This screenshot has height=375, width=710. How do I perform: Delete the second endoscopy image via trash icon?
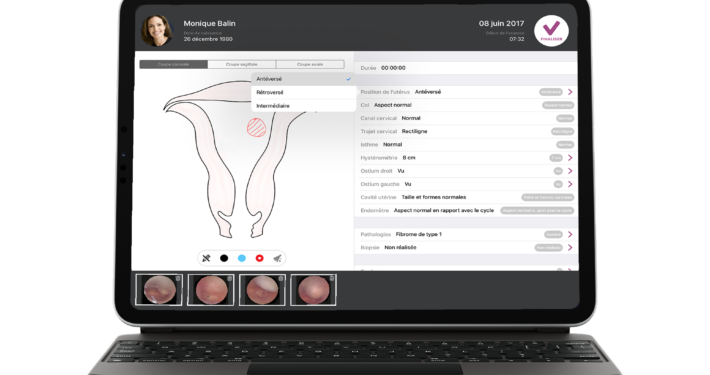[230, 279]
